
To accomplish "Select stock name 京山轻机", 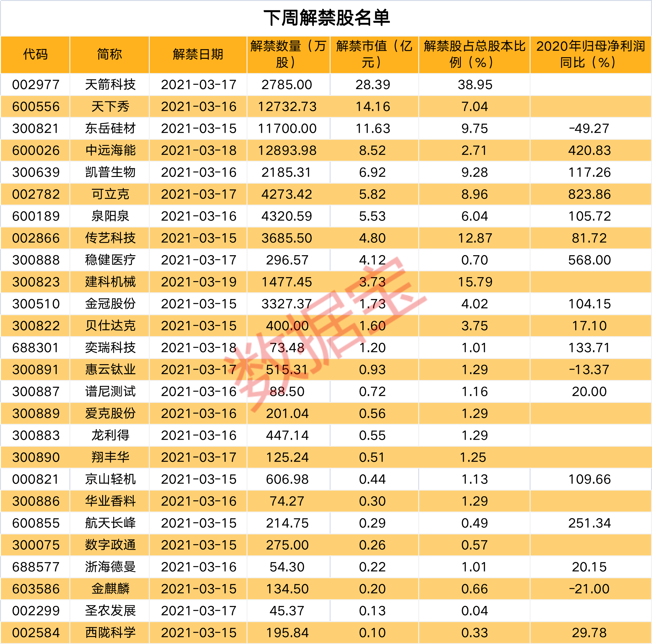I will [110, 479].
